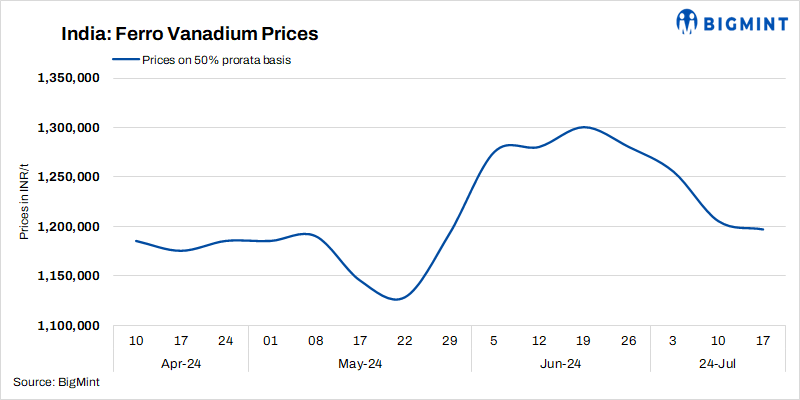
Task: Select the Apr-24 month label
Action: (181, 363)
